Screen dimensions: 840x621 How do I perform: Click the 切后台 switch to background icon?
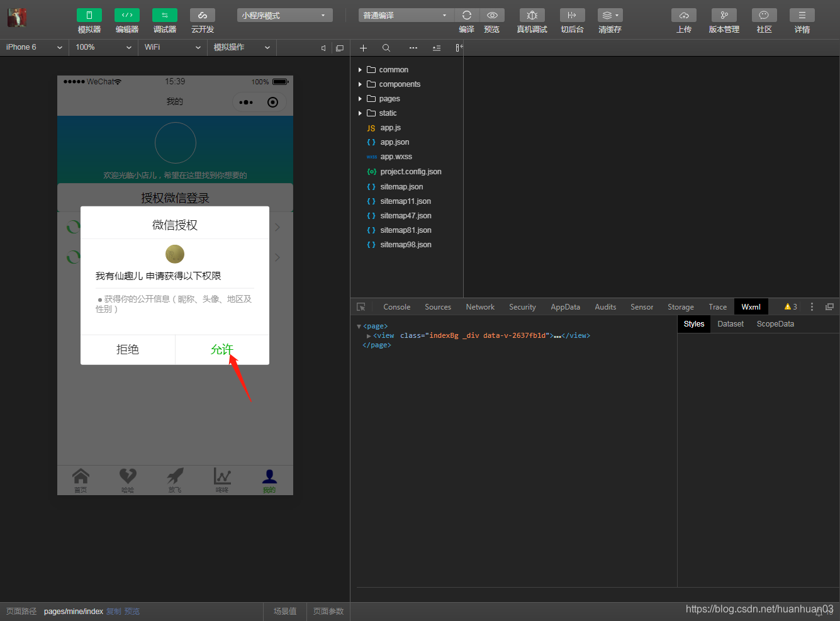(x=572, y=15)
